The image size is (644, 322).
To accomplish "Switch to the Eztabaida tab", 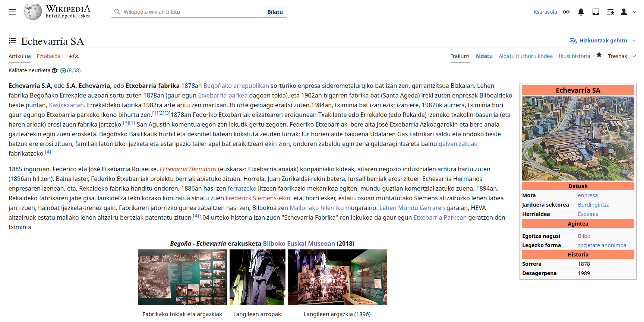I will (48, 56).
